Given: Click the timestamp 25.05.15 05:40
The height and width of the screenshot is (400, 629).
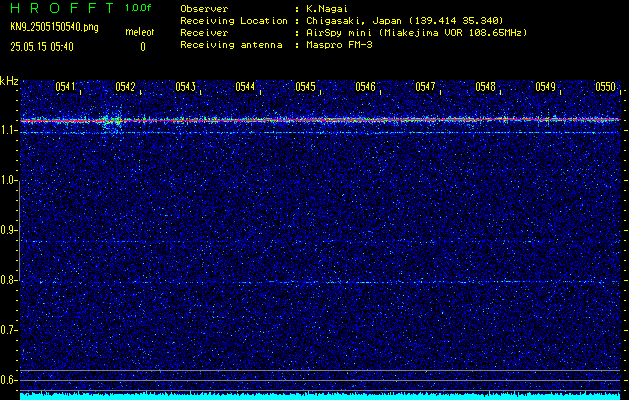Looking at the screenshot, I should [x=42, y=47].
